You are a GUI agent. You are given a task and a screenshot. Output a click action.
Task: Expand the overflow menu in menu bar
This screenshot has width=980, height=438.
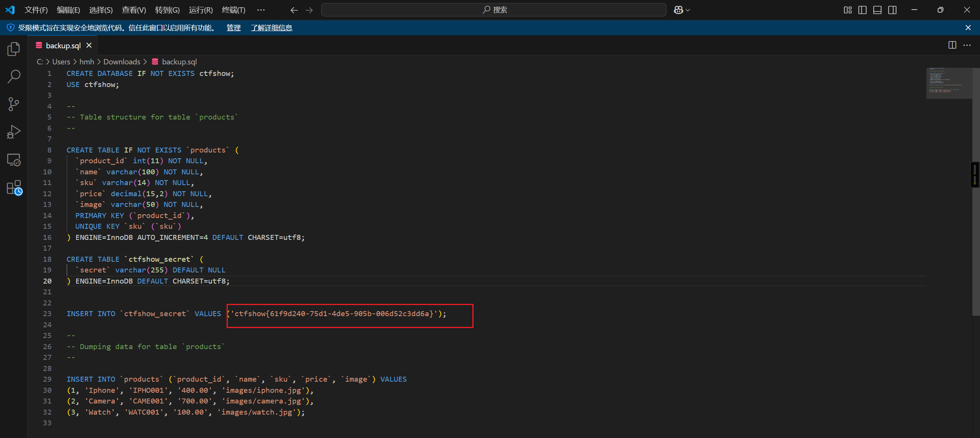click(261, 10)
